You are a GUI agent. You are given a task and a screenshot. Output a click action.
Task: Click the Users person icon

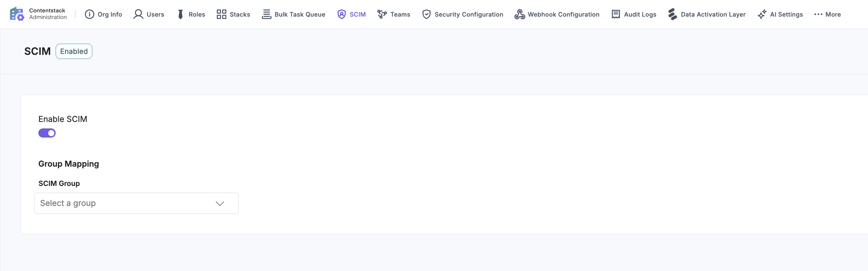click(138, 14)
